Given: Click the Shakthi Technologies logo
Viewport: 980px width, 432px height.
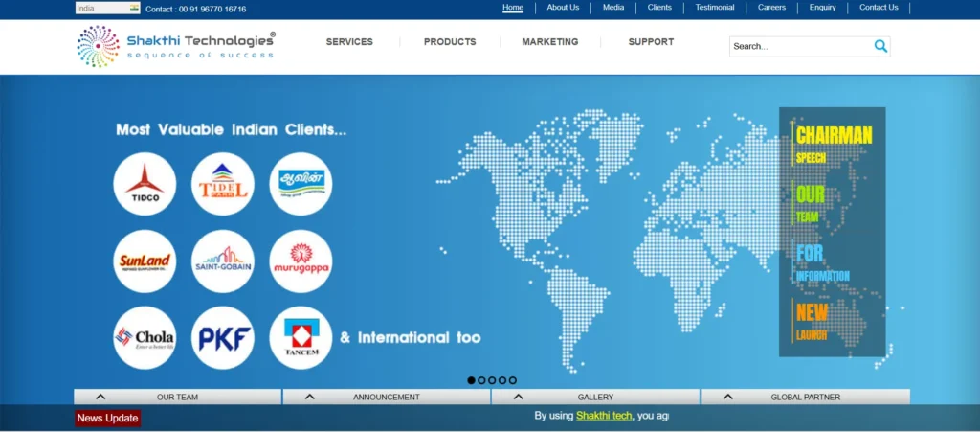Looking at the screenshot, I should point(176,46).
